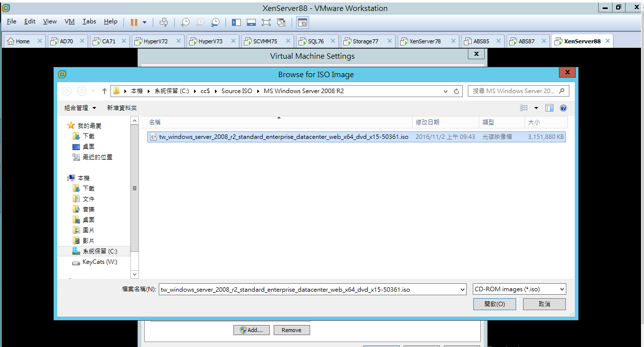Enter full screen mode icon
644x347 pixels.
click(266, 22)
